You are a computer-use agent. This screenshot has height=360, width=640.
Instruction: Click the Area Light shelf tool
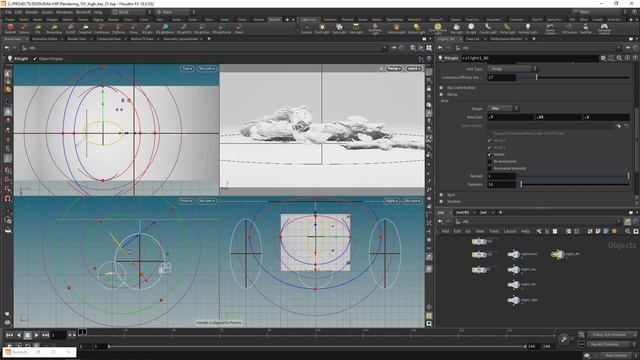coord(356,29)
